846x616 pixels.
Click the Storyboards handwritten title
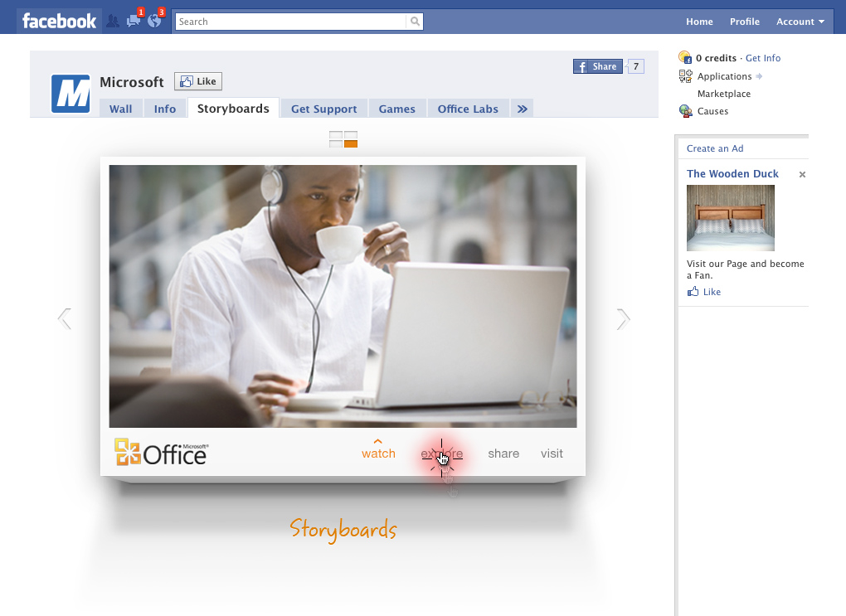pos(343,530)
